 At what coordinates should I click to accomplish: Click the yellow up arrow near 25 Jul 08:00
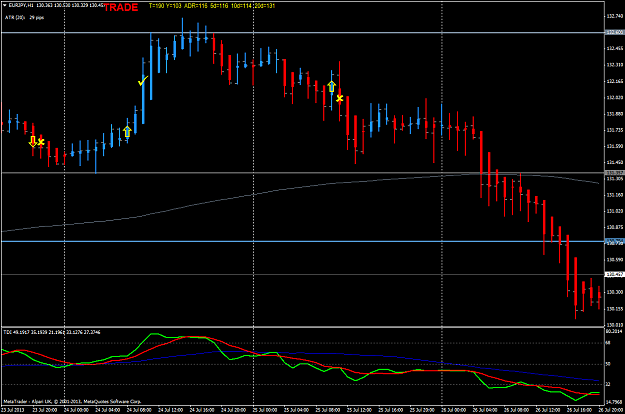point(332,86)
